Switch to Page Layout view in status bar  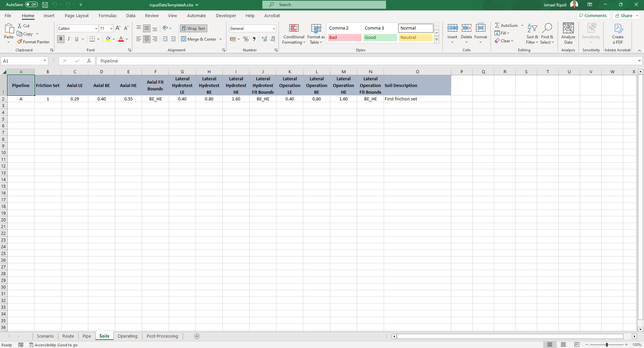point(563,345)
